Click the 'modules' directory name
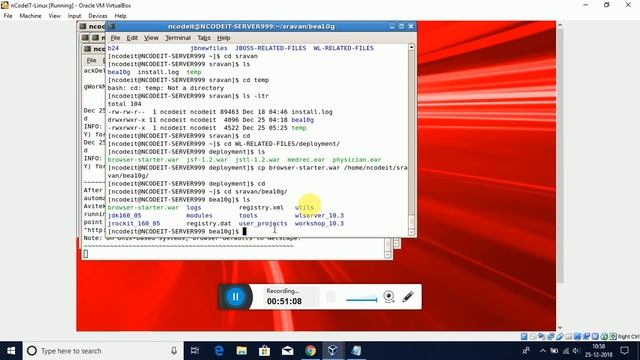 pos(199,216)
